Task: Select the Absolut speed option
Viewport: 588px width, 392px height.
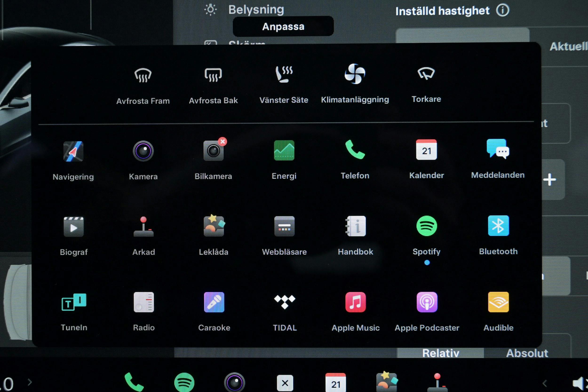Action: point(527,353)
